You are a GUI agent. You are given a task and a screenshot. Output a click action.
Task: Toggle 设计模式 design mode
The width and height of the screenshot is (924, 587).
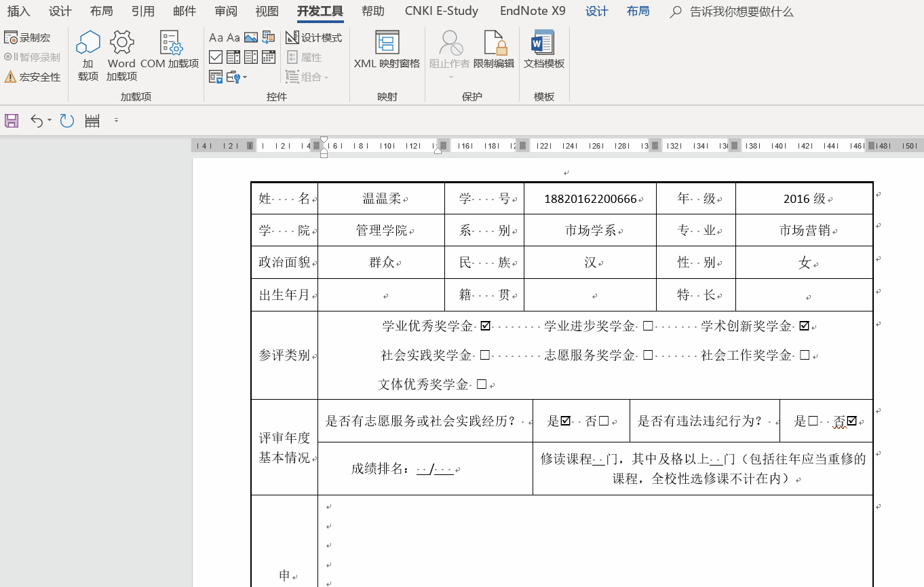(314, 38)
